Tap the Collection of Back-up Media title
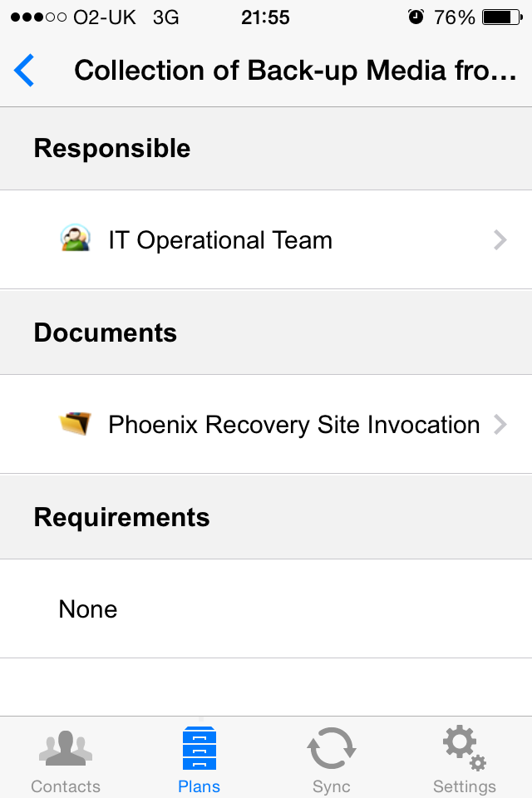 pyautogui.click(x=295, y=70)
